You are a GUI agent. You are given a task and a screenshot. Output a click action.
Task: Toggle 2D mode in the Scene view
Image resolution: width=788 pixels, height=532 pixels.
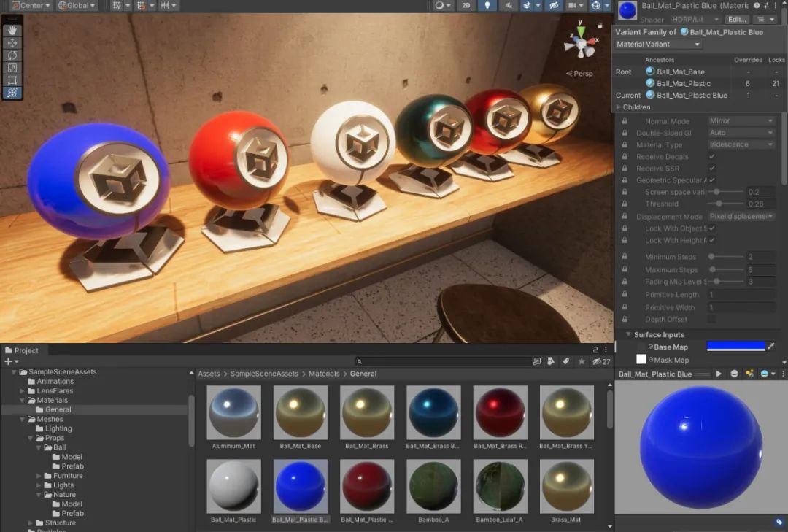[466, 6]
